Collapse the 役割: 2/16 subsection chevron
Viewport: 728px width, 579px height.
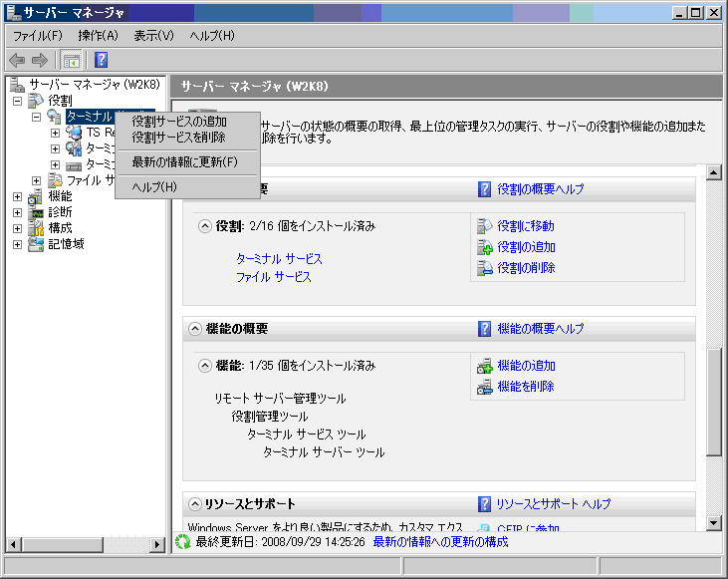click(205, 226)
